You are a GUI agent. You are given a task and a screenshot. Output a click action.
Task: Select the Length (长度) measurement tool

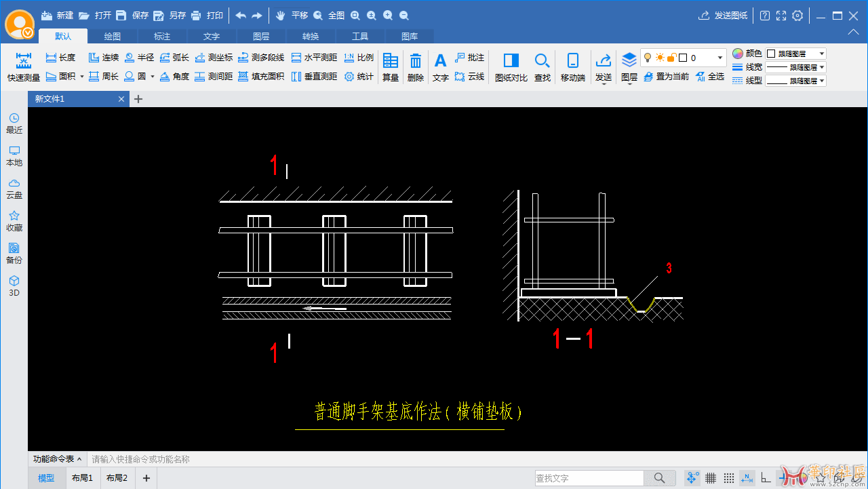(x=60, y=58)
